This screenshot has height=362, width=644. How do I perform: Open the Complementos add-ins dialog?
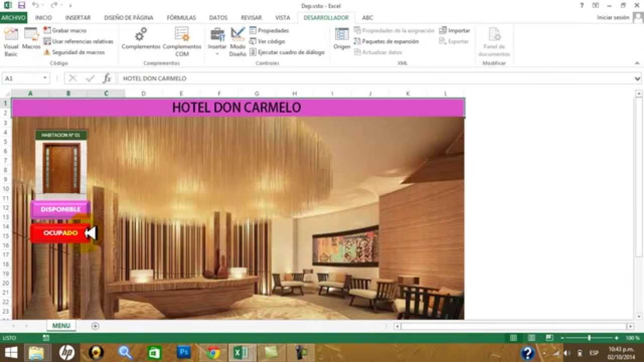[x=141, y=39]
